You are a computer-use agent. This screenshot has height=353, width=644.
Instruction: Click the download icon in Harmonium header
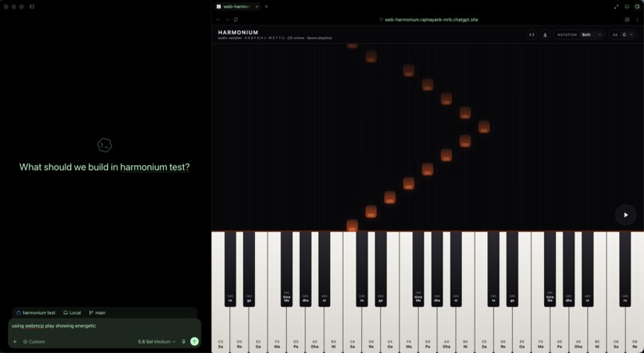click(545, 35)
